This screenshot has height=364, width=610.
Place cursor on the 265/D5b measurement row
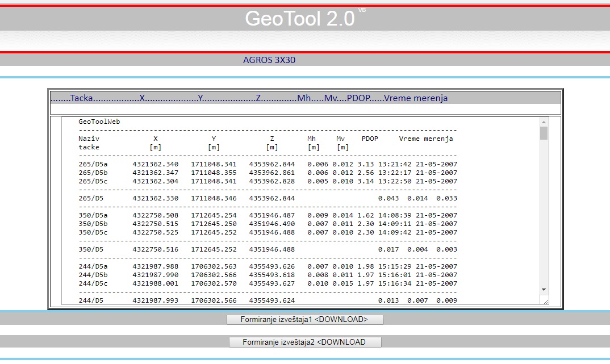[268, 173]
